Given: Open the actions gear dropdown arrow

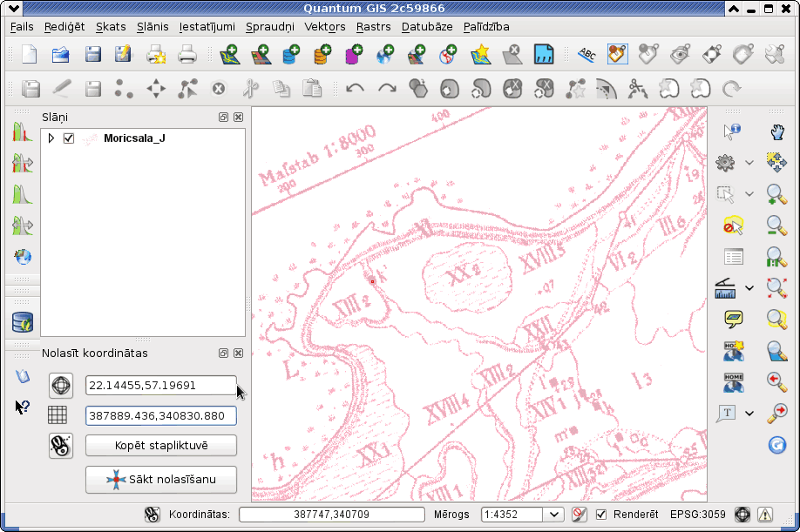Looking at the screenshot, I should pos(749,163).
